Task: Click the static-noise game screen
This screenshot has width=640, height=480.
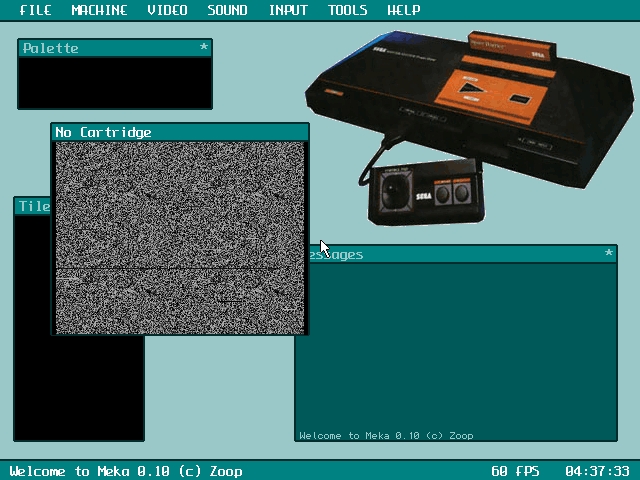Action: 180,238
